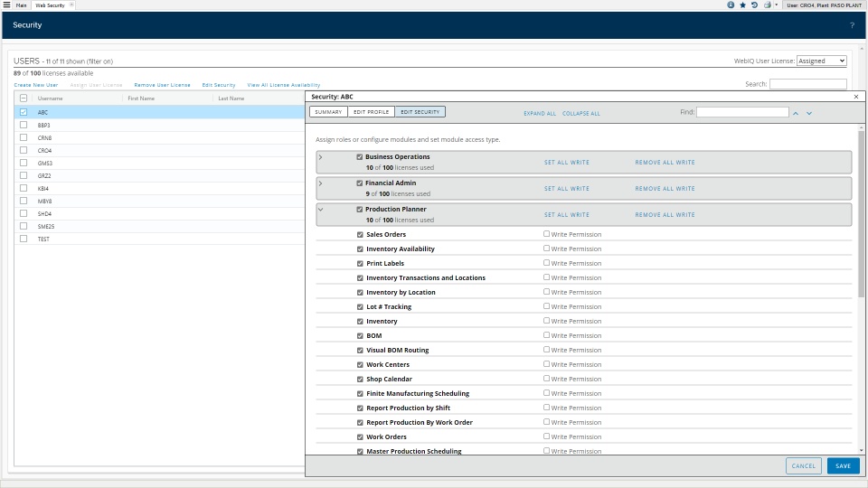Expand the Business Operations role

pos(320,157)
